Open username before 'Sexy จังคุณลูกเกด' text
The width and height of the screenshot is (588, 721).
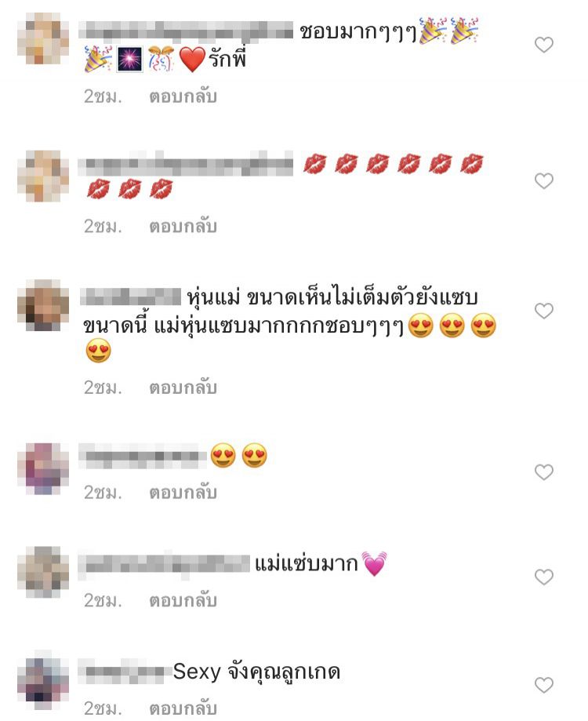click(124, 672)
